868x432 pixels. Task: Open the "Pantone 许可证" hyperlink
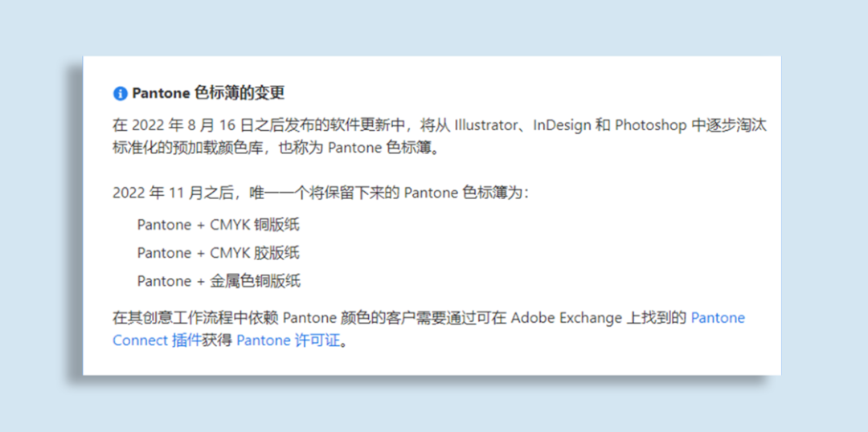(x=289, y=340)
